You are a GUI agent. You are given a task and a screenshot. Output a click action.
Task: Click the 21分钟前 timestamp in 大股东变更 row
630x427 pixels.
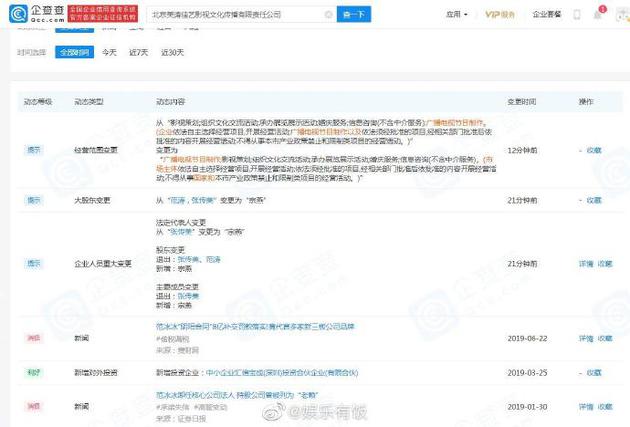pyautogui.click(x=522, y=200)
